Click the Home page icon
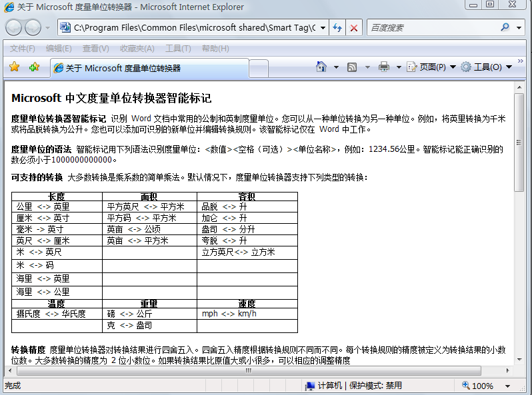The height and width of the screenshot is (395, 532). (x=321, y=67)
